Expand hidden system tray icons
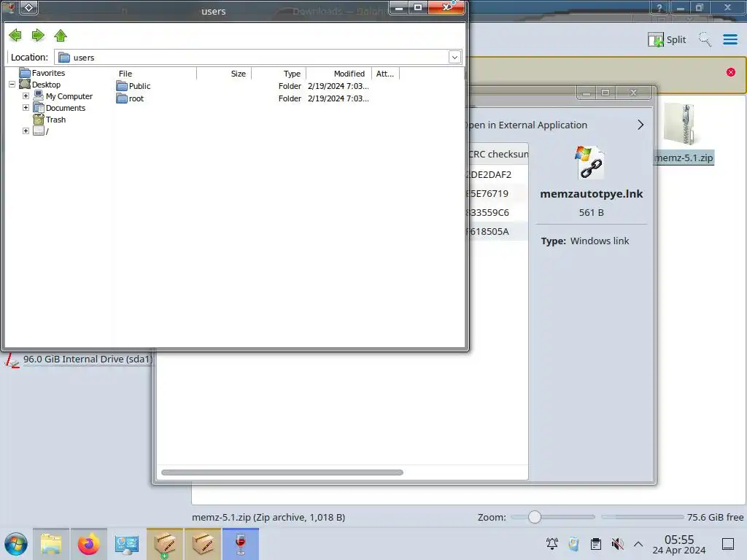The image size is (747, 560). tap(638, 544)
